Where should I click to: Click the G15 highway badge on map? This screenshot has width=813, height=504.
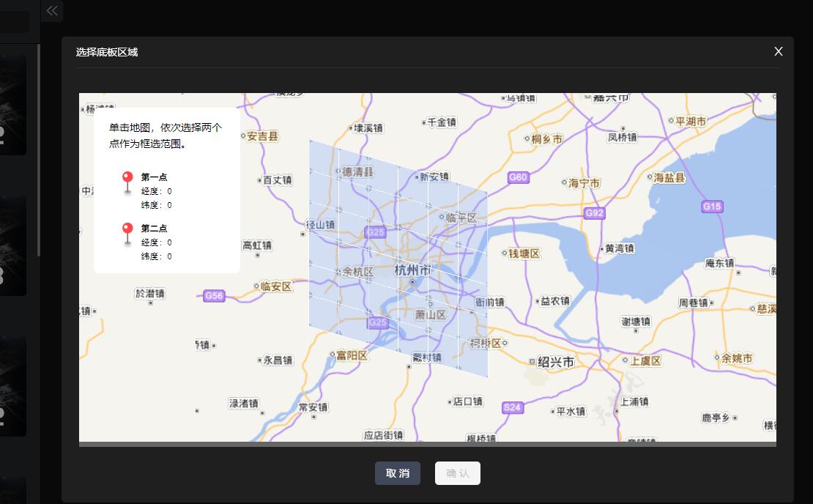tap(712, 207)
